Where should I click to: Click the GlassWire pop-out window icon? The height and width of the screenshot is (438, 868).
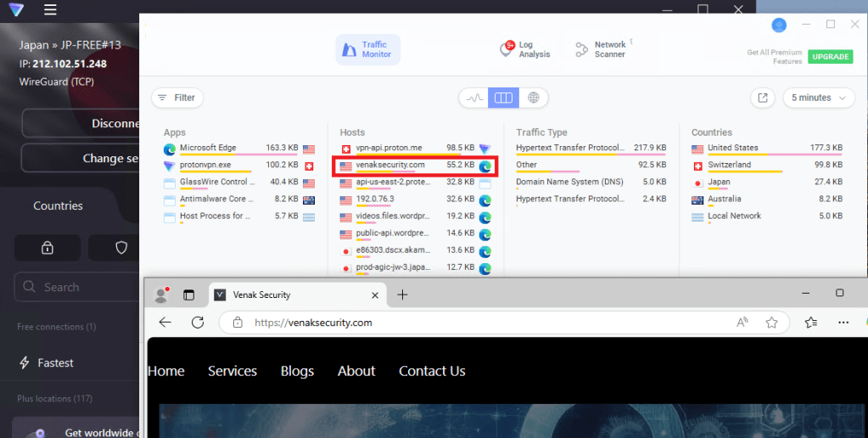(x=763, y=98)
